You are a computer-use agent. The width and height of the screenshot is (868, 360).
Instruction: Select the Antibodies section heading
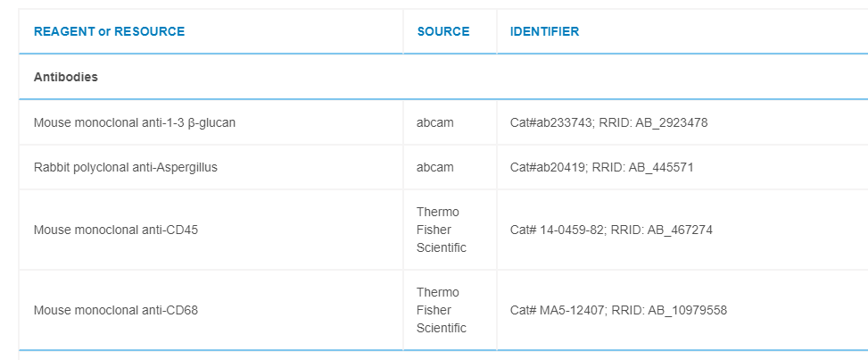click(x=66, y=77)
